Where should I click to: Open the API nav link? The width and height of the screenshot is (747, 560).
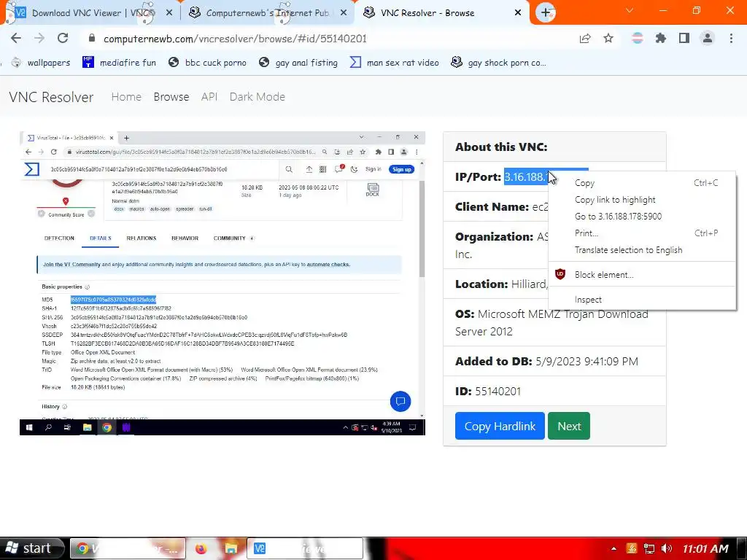(209, 97)
